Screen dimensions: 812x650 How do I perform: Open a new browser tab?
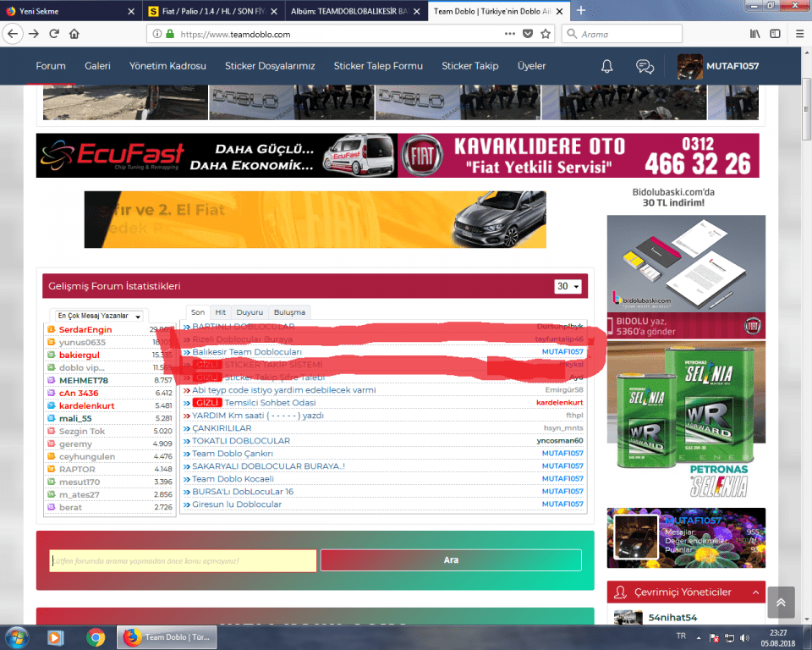pos(581,10)
